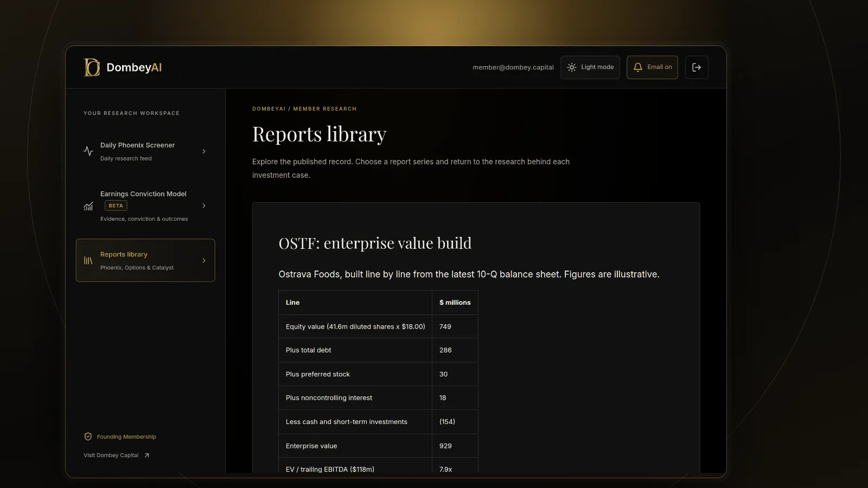Viewport: 868px width, 488px height.
Task: Click the Founding Membership label
Action: [x=126, y=436]
